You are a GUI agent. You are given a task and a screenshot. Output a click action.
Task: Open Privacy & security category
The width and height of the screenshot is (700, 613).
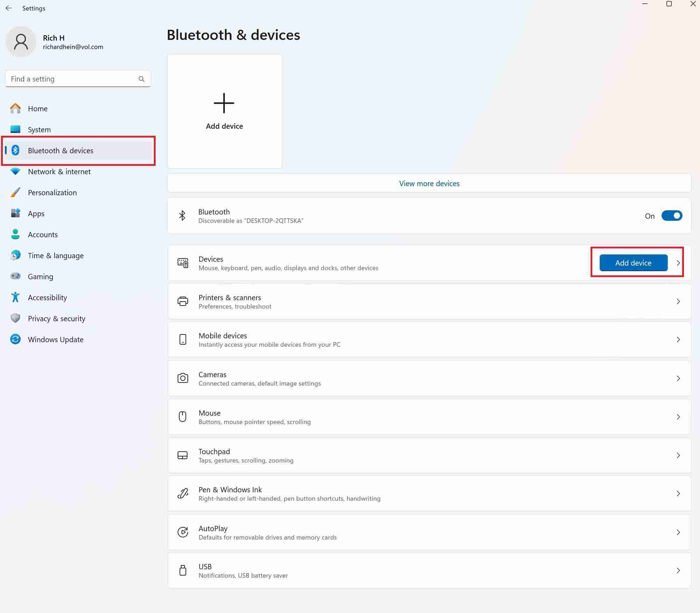78,318
